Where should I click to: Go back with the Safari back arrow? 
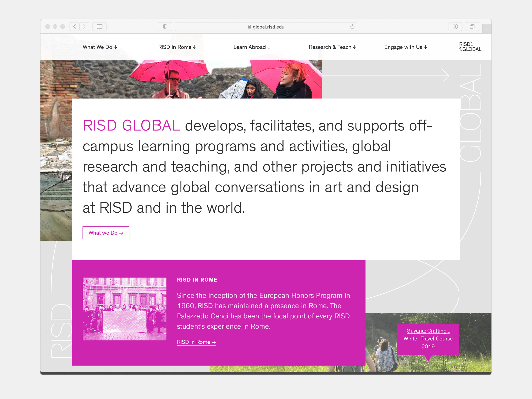(x=74, y=26)
